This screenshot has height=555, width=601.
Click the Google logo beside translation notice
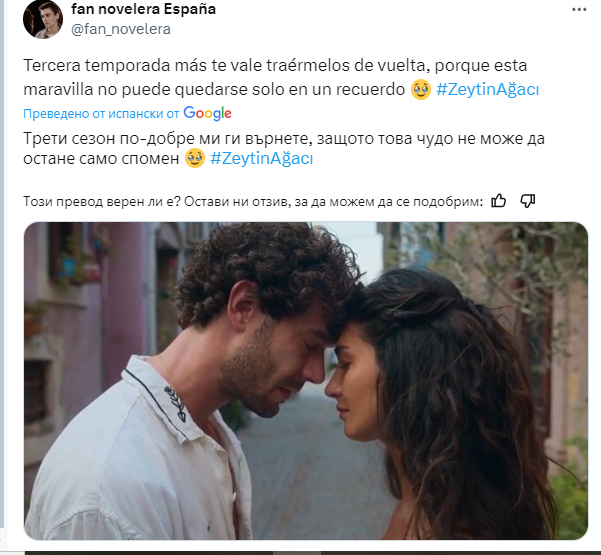(x=207, y=113)
